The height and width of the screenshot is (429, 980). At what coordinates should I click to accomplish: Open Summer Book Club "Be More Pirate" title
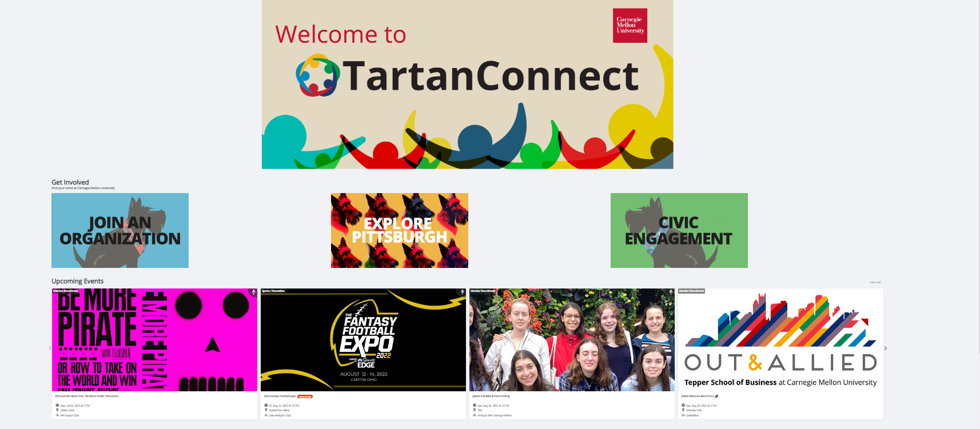tap(87, 396)
